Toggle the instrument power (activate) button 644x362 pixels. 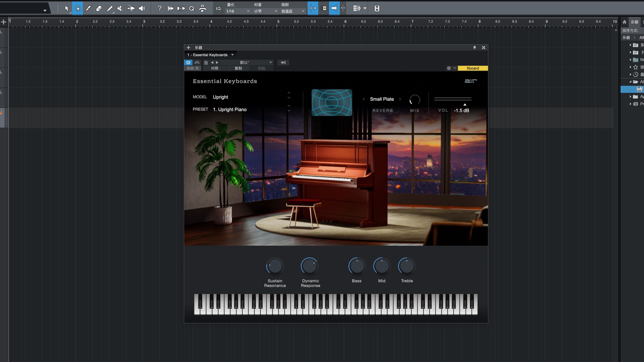[188, 62]
